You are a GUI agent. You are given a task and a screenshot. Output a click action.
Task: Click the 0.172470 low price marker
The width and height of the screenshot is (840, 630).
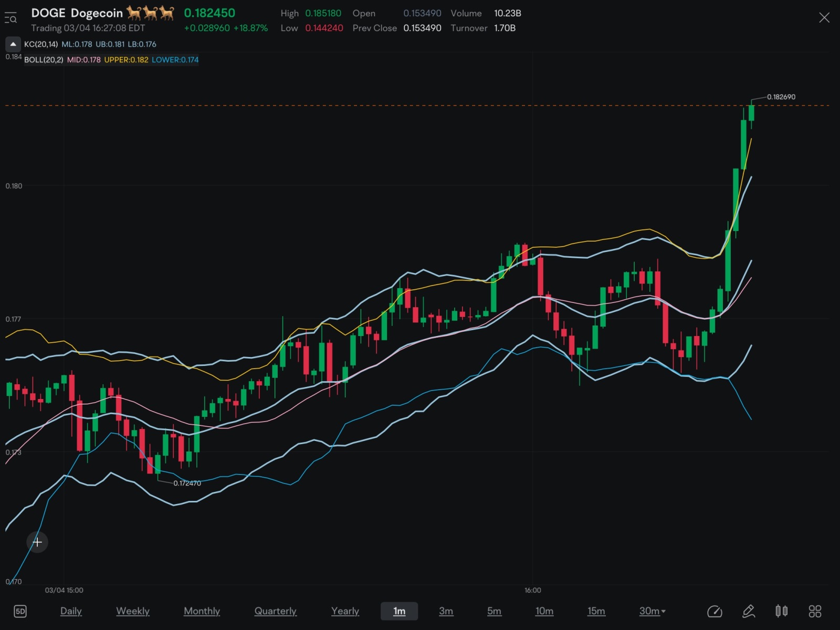coord(187,483)
